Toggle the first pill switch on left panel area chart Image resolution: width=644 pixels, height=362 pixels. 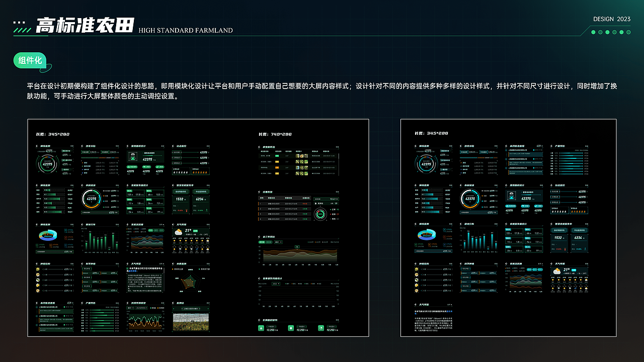tap(150, 230)
